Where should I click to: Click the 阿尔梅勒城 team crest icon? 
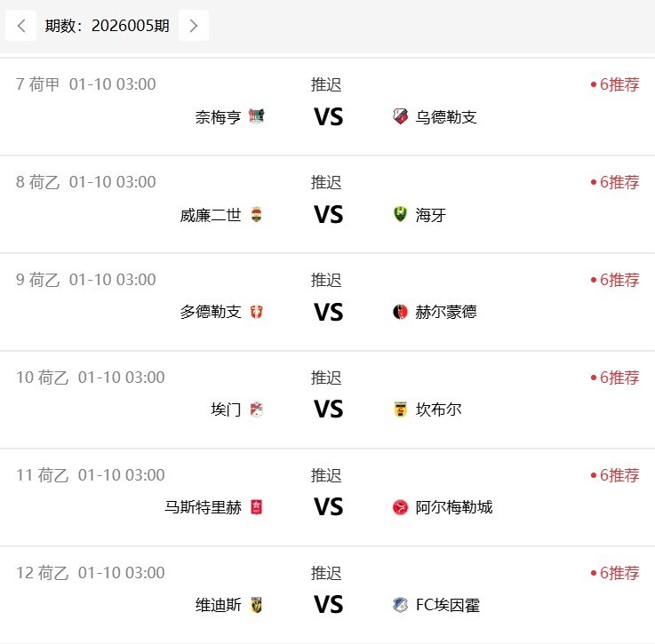tap(400, 507)
